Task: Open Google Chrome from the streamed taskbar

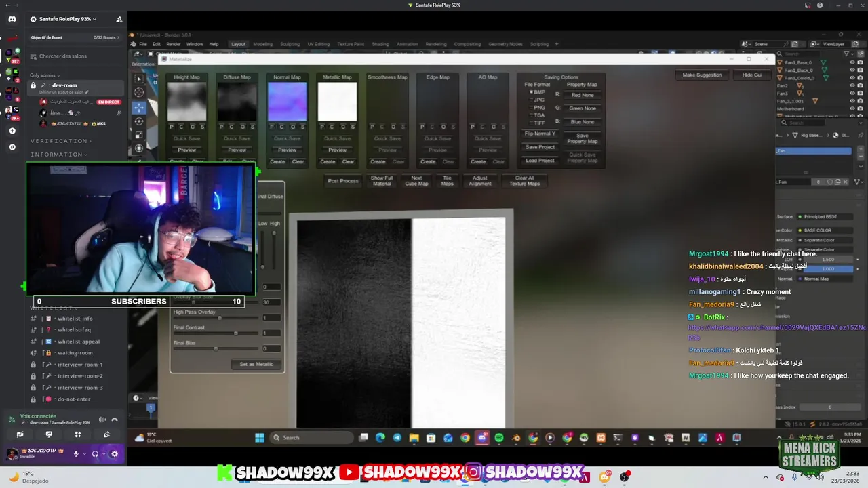Action: (465, 438)
